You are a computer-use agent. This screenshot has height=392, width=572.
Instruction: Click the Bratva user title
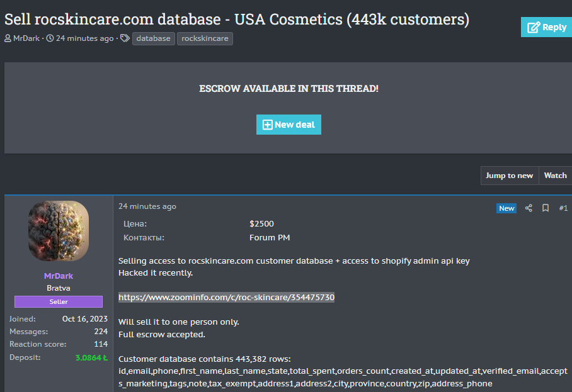point(59,288)
